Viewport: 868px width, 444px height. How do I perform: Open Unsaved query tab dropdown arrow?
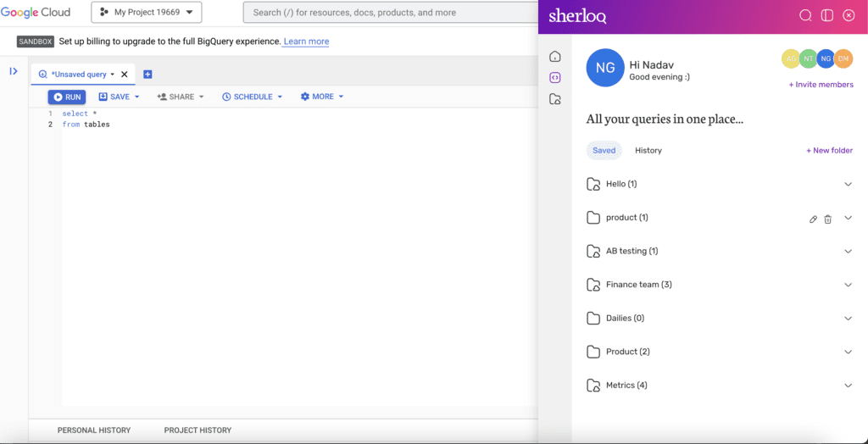(x=113, y=75)
